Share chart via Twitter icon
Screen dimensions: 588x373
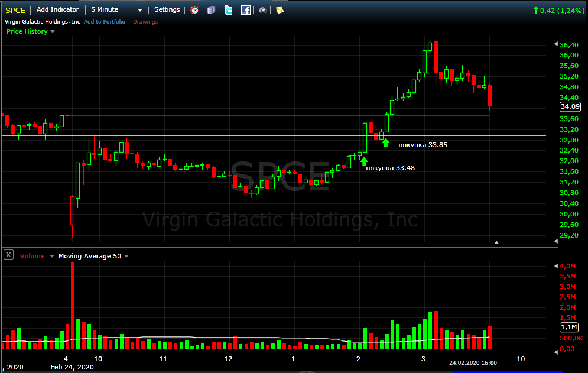228,10
